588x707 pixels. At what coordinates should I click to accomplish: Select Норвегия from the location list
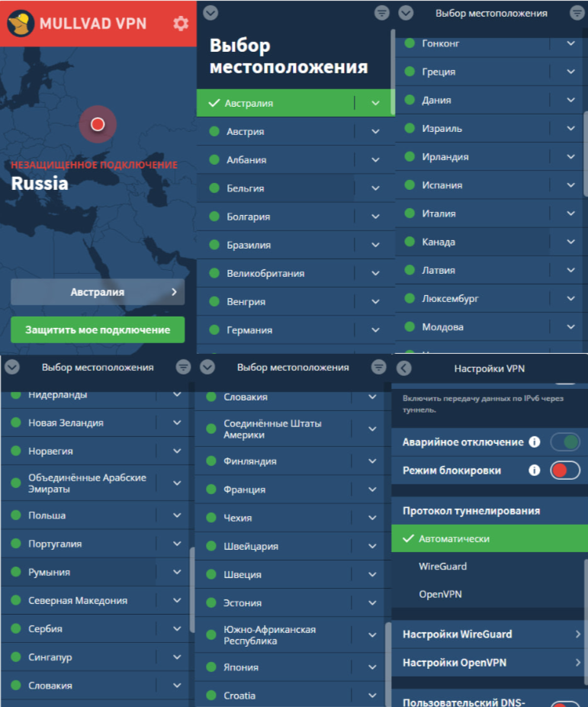[79, 451]
